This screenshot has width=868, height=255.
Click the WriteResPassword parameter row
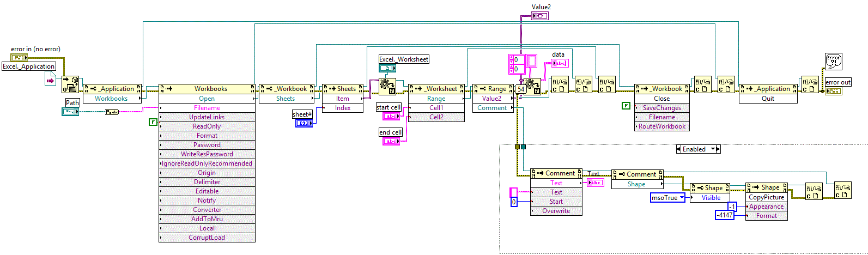[x=207, y=154]
